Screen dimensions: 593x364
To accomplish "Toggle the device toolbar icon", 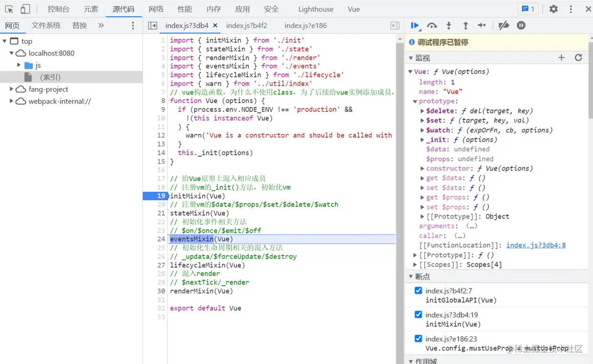I will pyautogui.click(x=25, y=9).
